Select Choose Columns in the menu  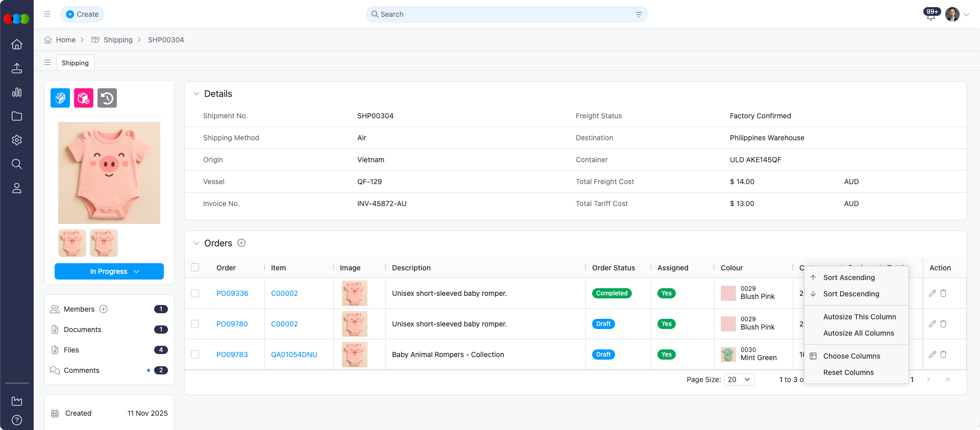[851, 356]
